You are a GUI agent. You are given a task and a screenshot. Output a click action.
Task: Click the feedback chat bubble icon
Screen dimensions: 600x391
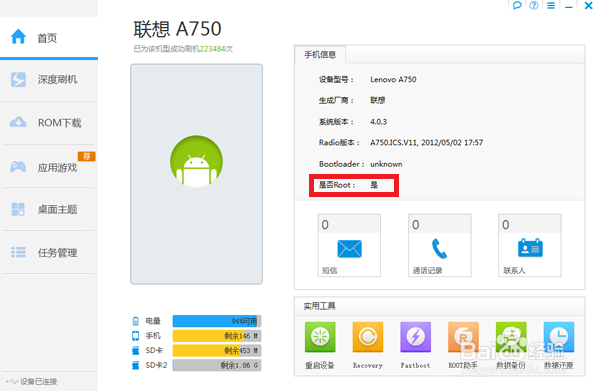coord(517,5)
